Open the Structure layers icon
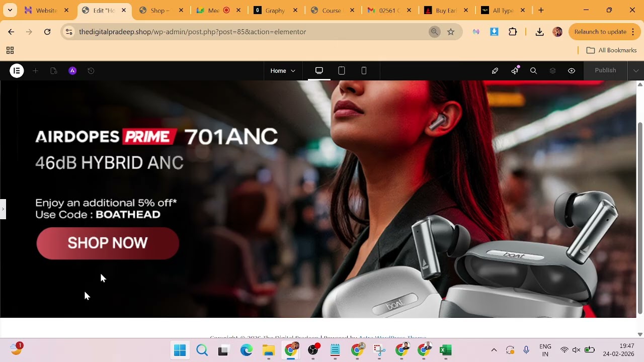The width and height of the screenshot is (644, 362). (x=552, y=71)
